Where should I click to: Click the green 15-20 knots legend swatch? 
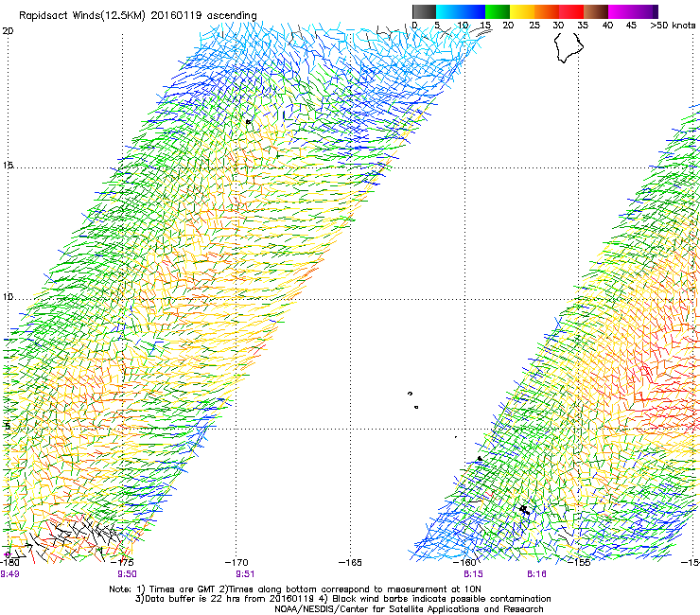[498, 11]
